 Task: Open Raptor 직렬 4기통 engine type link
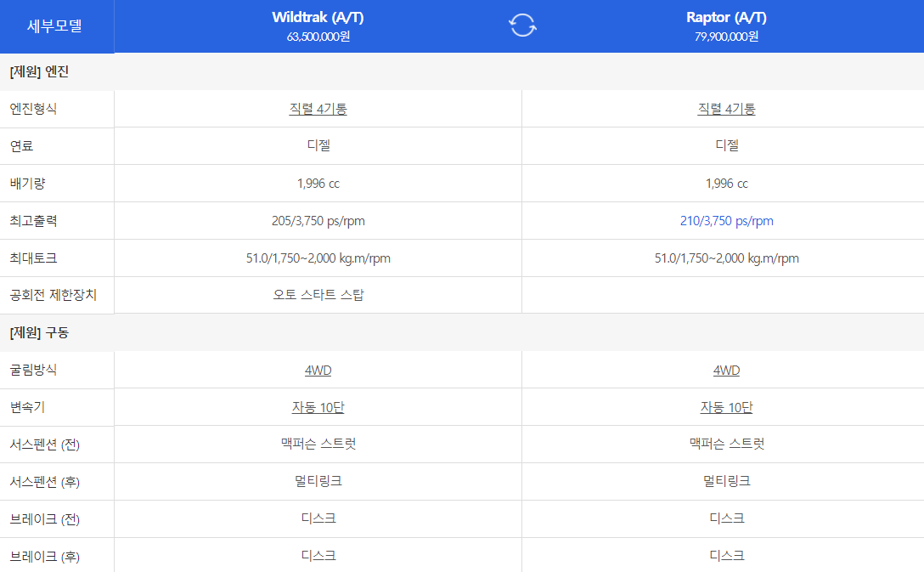(727, 109)
